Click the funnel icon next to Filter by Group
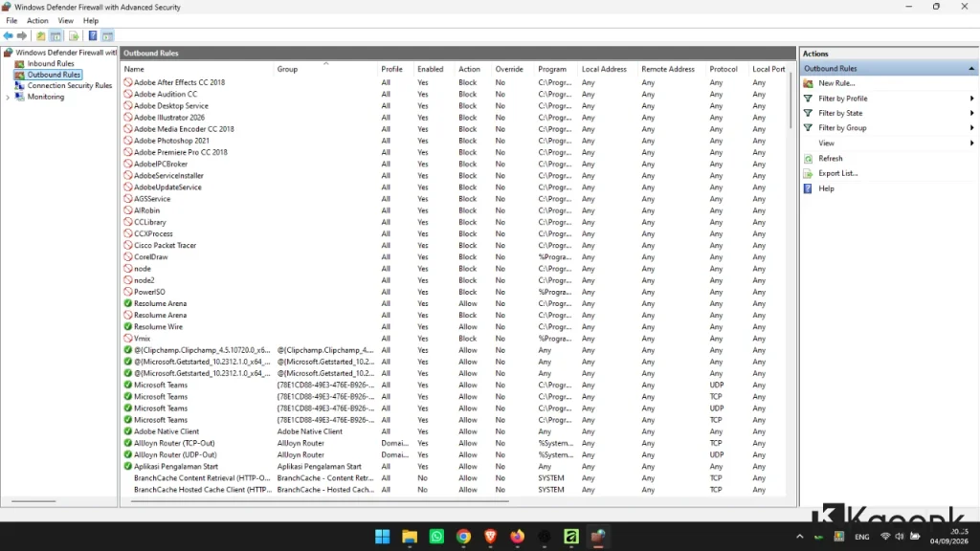The image size is (980, 551). 808,128
